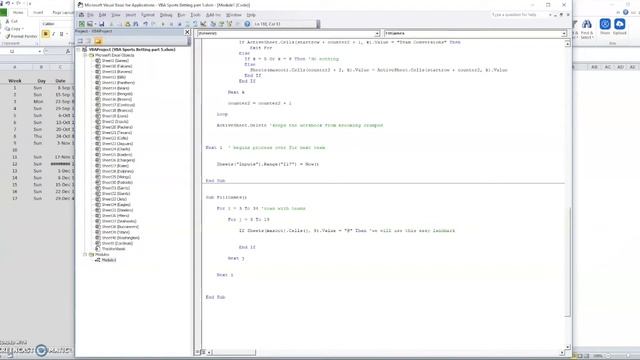Run the macro with the Run Sub icon

(163, 24)
